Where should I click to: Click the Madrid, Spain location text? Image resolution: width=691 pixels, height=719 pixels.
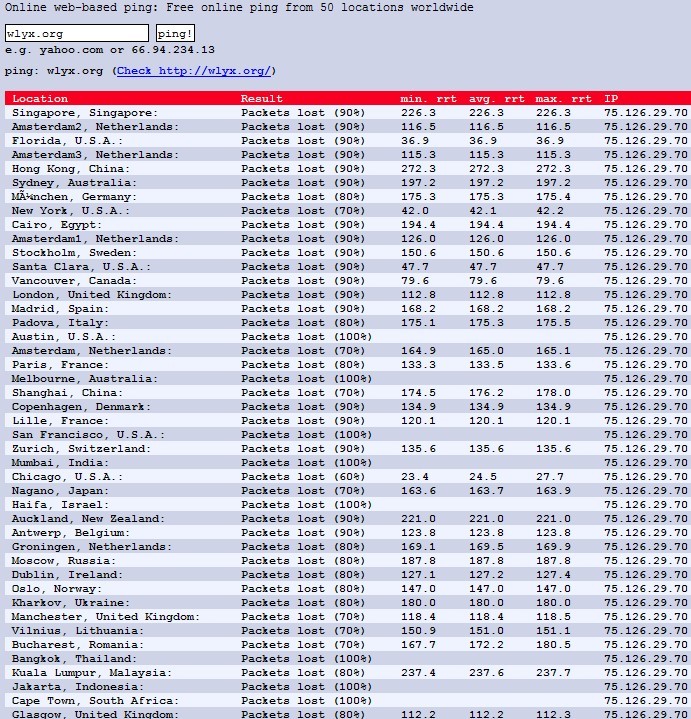pyautogui.click(x=61, y=309)
